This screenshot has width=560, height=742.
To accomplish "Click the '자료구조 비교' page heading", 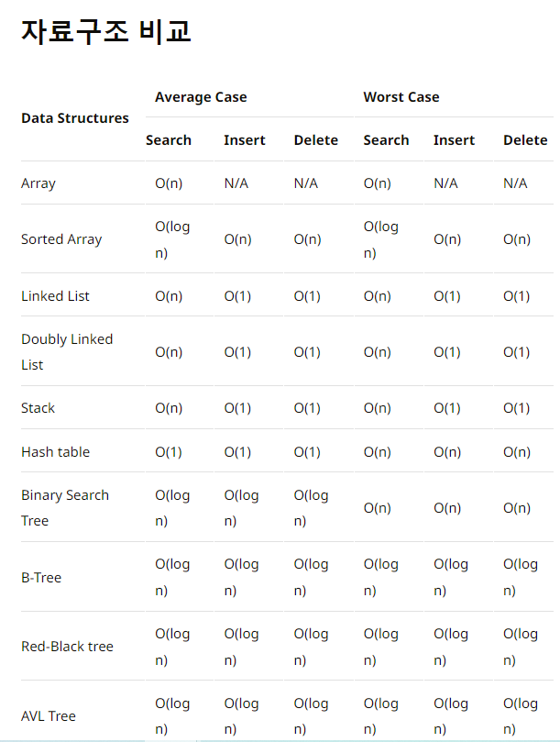I will tap(106, 31).
